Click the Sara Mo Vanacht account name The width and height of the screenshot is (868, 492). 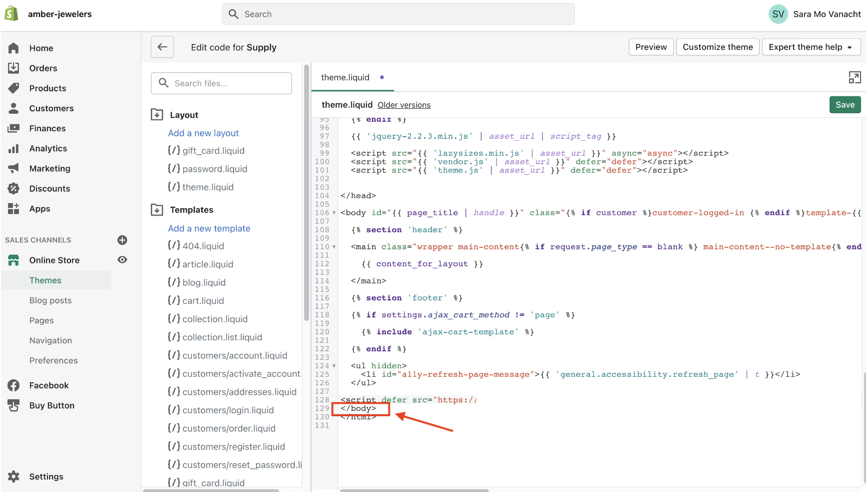pyautogui.click(x=827, y=14)
